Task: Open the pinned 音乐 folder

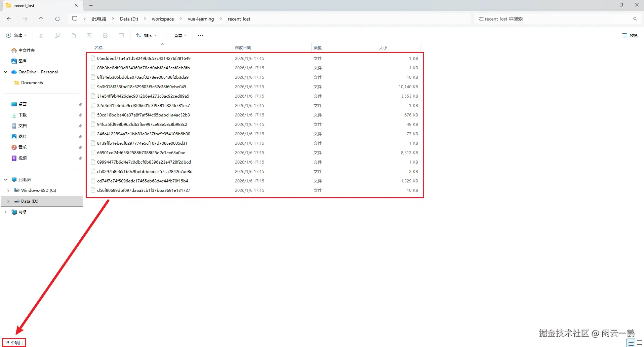Action: click(22, 147)
